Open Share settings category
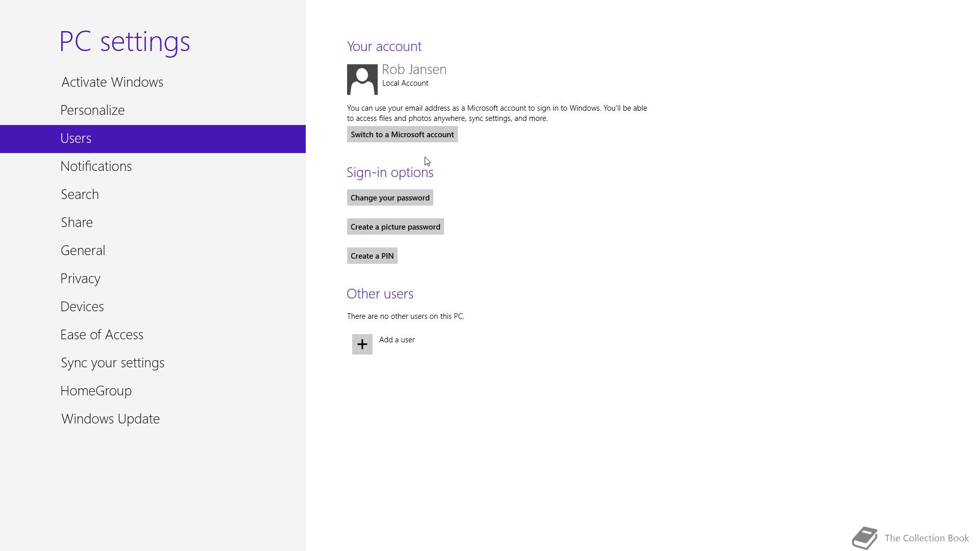 (x=153, y=222)
